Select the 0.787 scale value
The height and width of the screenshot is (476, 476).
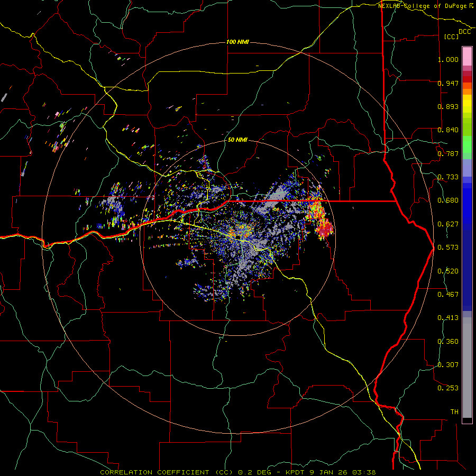[x=448, y=153]
